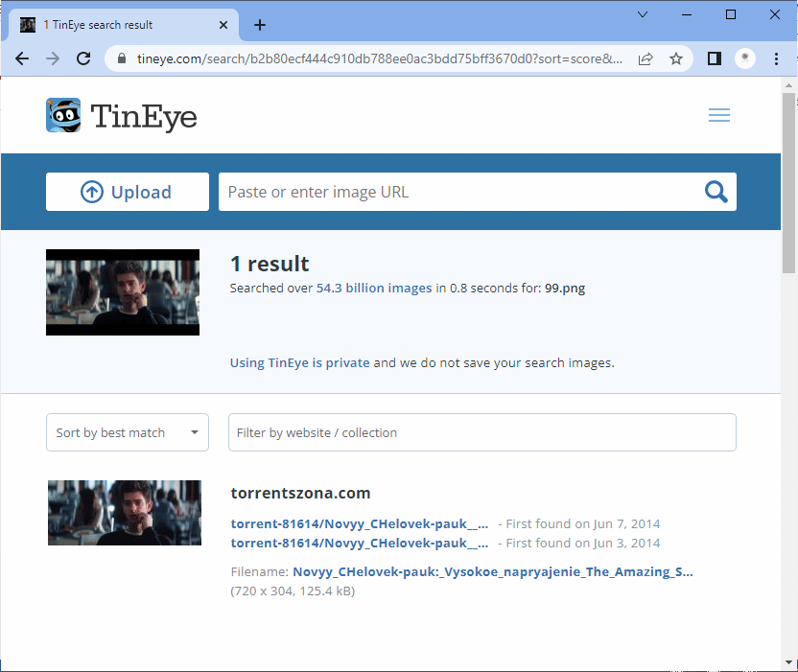Open a new browser tab

[259, 25]
